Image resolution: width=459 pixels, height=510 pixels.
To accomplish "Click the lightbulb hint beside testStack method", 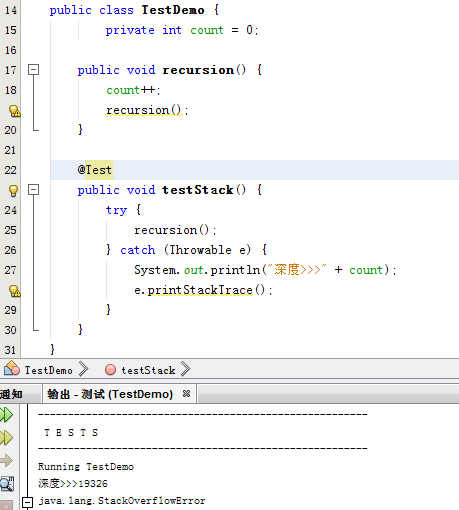I will click(x=13, y=190).
